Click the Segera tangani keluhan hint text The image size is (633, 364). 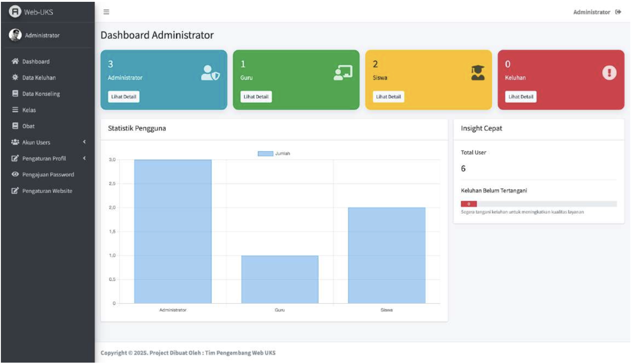click(x=522, y=212)
